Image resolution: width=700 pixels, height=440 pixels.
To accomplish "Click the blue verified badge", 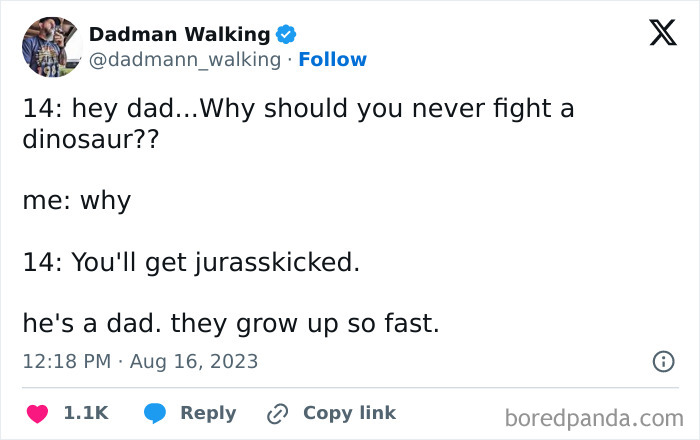I will (287, 34).
